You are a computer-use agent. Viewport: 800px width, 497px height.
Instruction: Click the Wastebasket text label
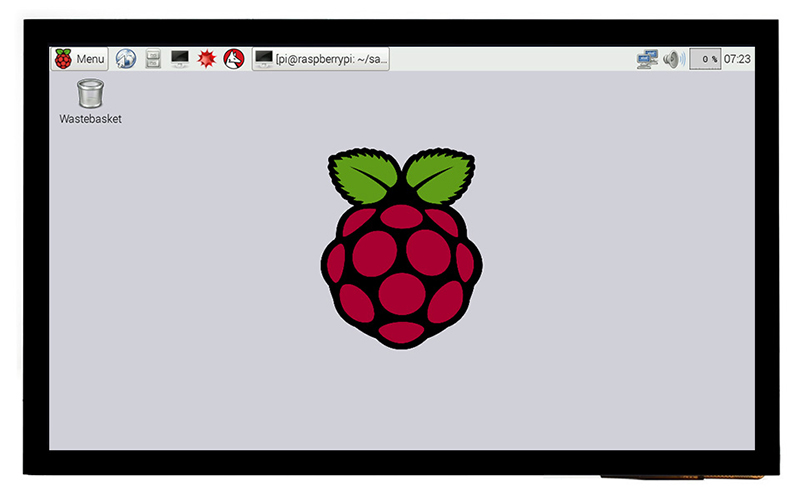tap(90, 119)
